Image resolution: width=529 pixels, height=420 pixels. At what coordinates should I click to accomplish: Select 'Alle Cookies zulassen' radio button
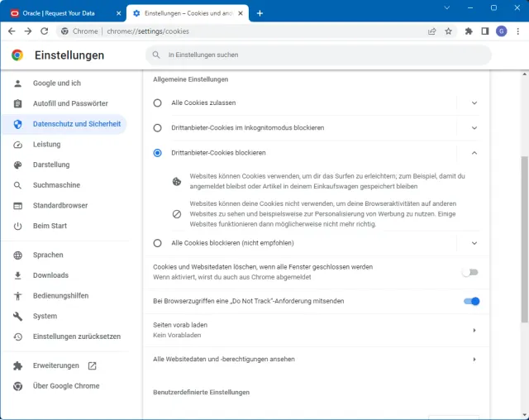click(x=158, y=103)
